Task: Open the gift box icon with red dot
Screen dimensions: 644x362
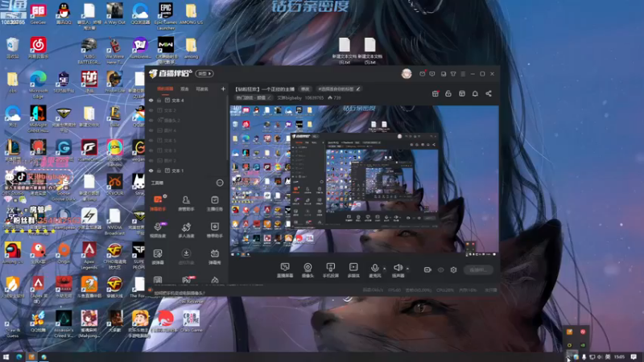Action: 436,93
